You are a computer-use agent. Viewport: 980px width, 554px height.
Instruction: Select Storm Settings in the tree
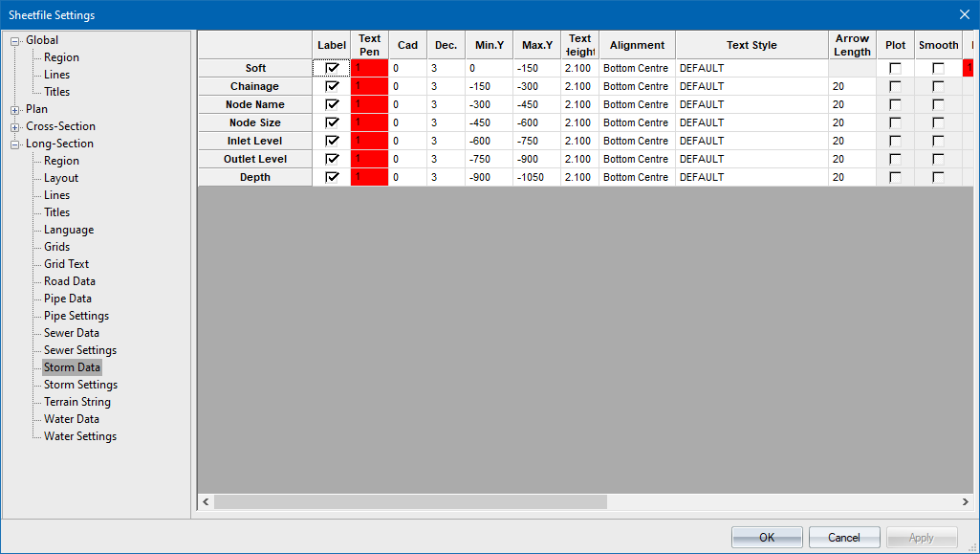(80, 385)
